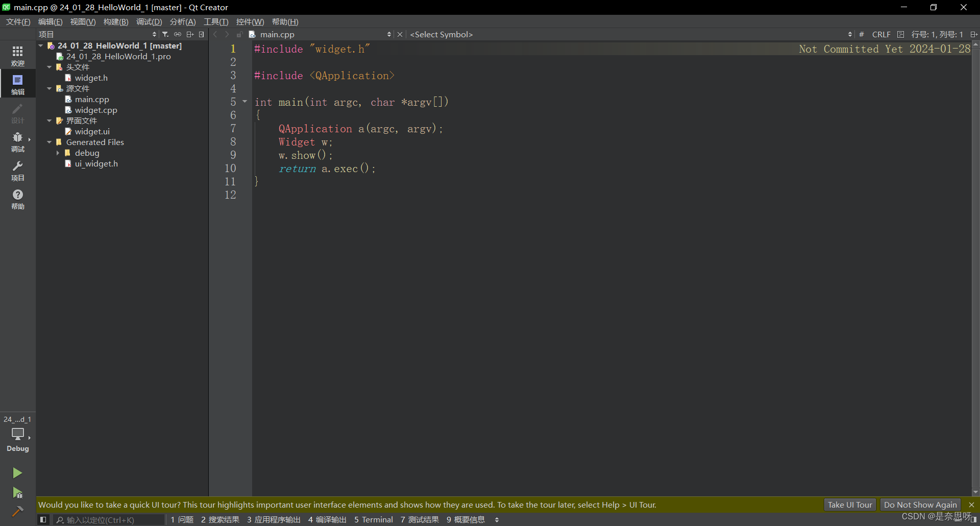Viewport: 980px width, 526px height.
Task: Run the project with green play button
Action: [17, 473]
